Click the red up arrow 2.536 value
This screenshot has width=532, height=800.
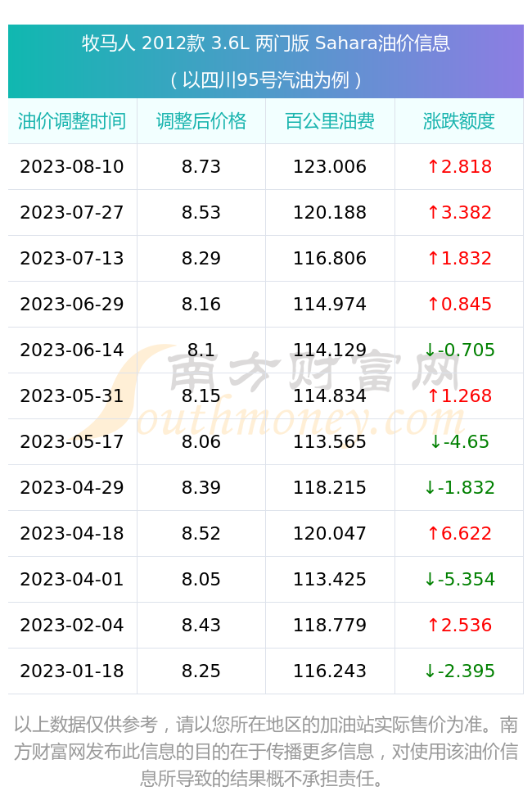click(x=459, y=625)
